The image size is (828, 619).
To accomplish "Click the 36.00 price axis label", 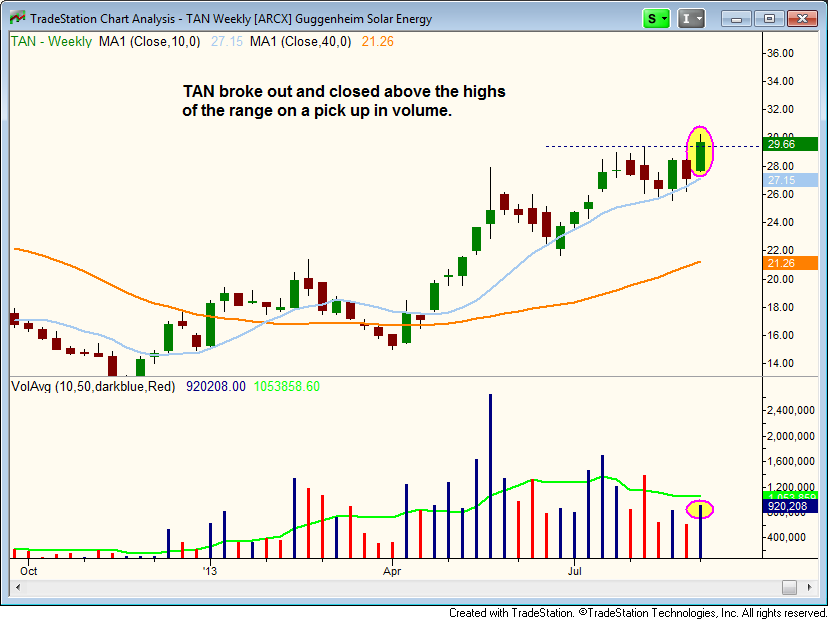I will [780, 53].
